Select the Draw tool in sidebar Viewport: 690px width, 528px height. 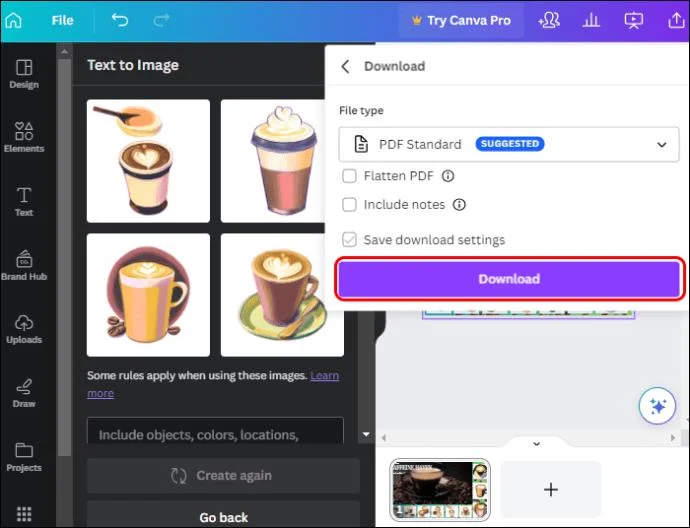24,392
